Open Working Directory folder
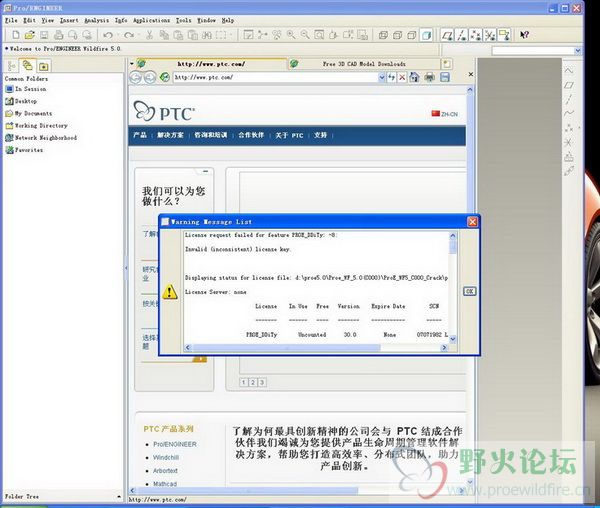Screen dimensions: 600x508 (36, 125)
